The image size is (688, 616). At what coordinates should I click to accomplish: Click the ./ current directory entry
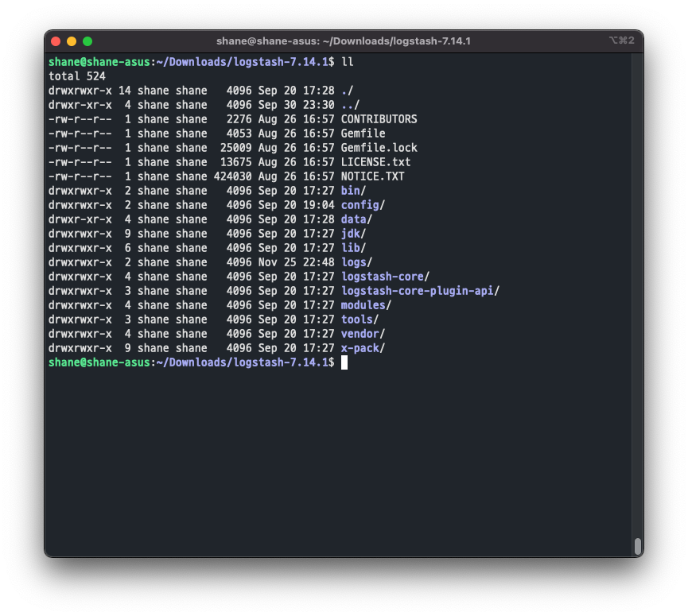coord(347,91)
